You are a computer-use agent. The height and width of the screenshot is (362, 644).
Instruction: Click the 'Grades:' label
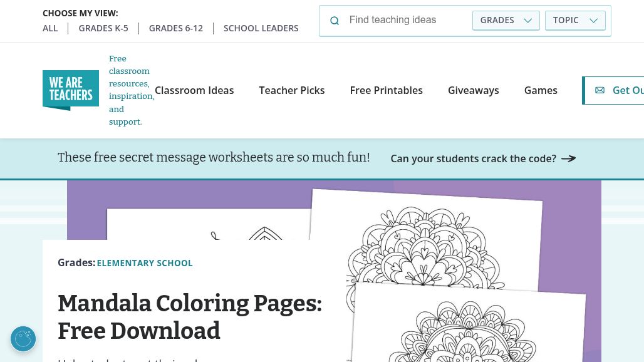[76, 262]
